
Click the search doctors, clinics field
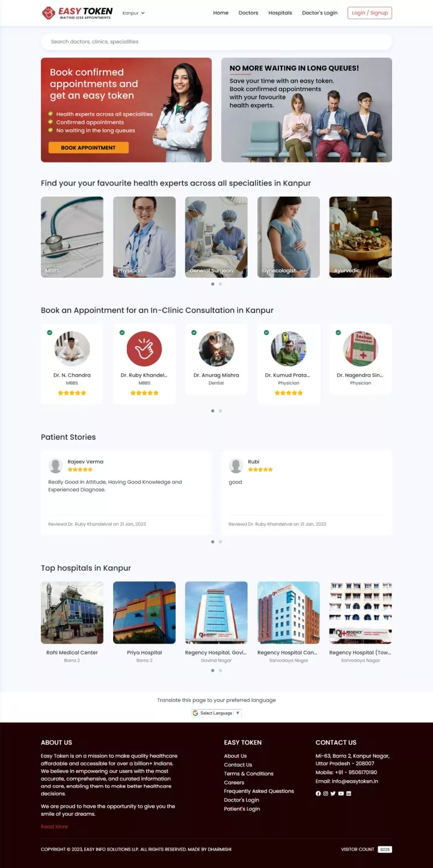216,42
